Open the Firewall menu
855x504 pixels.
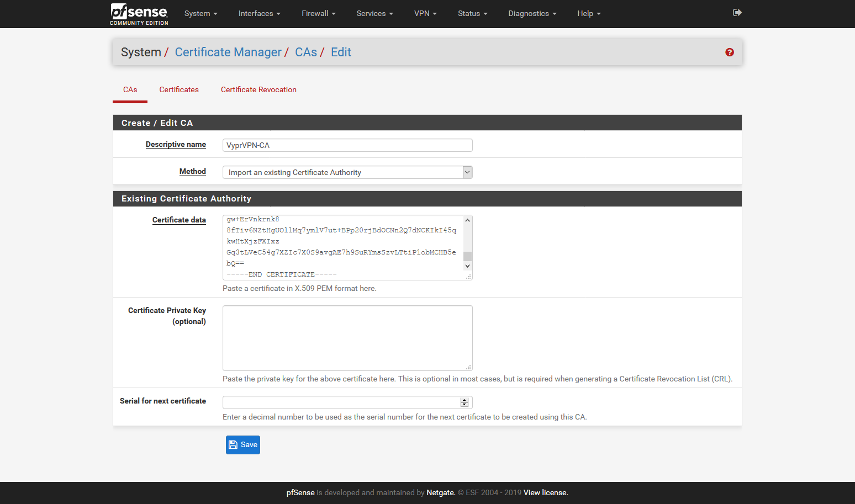319,13
